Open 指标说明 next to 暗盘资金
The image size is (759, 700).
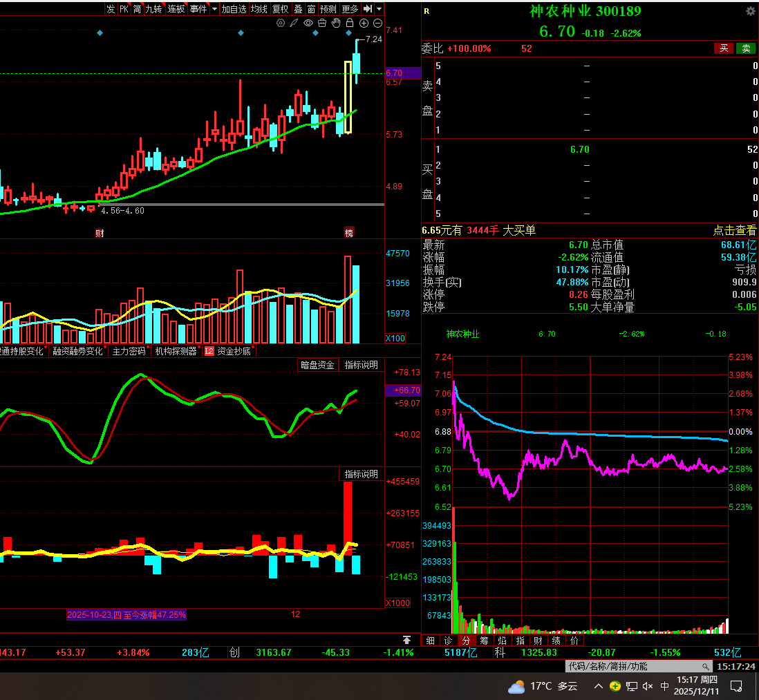[361, 366]
